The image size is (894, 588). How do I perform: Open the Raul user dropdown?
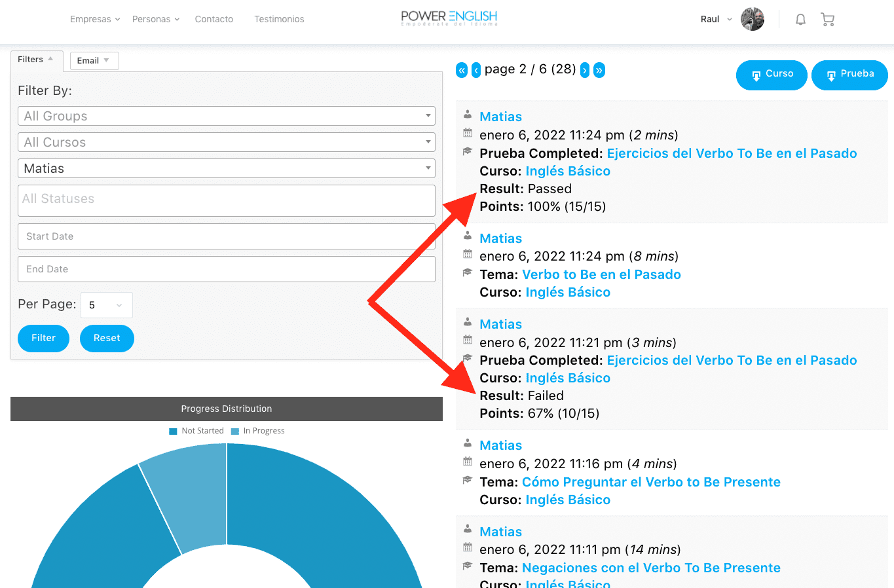tap(717, 19)
